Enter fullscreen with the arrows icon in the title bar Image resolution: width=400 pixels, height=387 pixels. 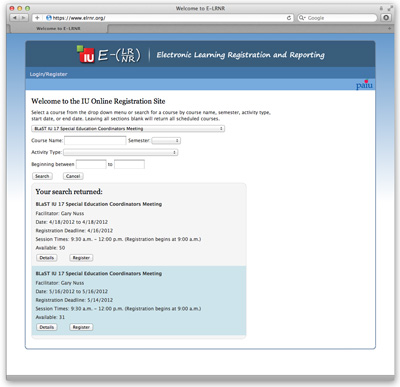[x=390, y=8]
